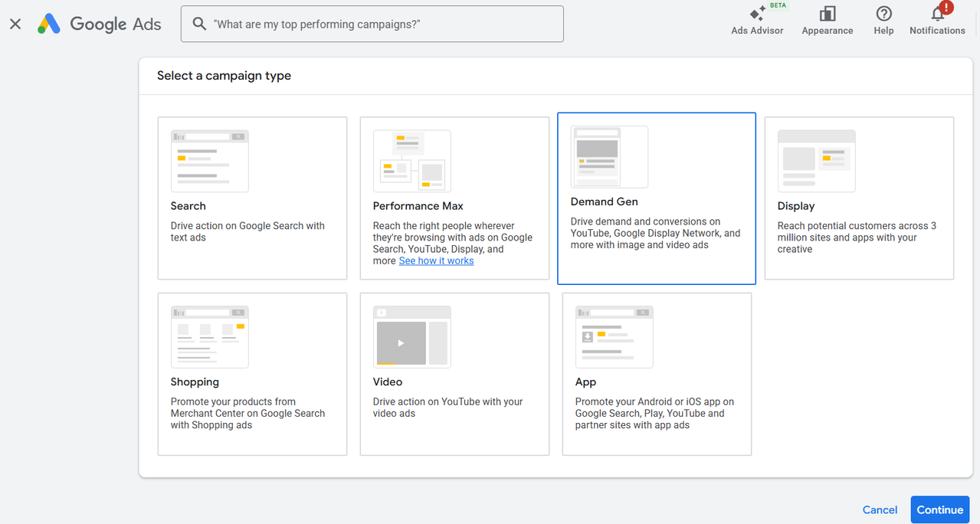980x524 pixels.
Task: Choose the App campaign title
Action: click(x=585, y=382)
